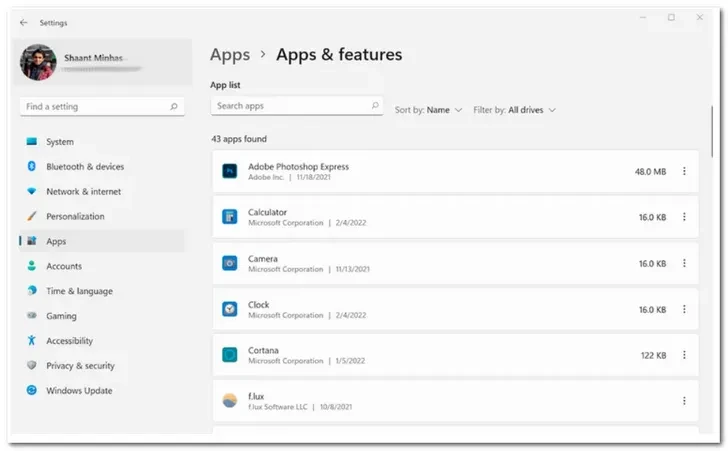The image size is (728, 451).
Task: Click the Windows Update sync icon
Action: coord(32,390)
